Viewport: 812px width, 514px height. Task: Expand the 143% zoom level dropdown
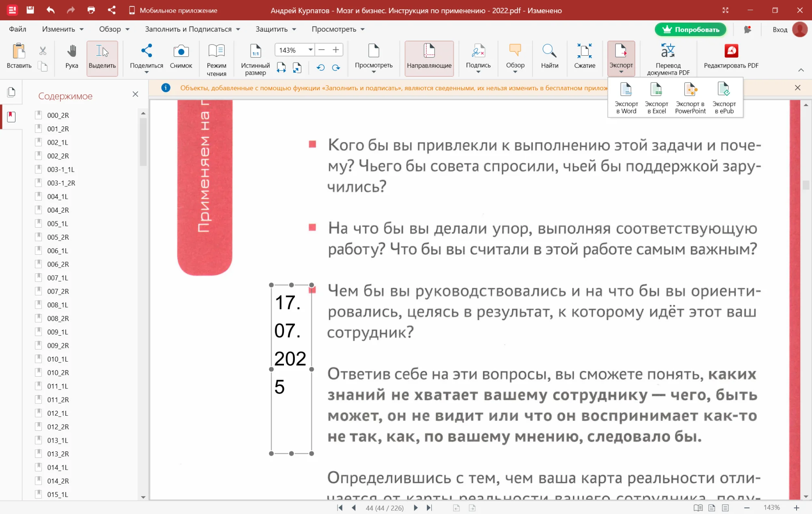pos(310,50)
